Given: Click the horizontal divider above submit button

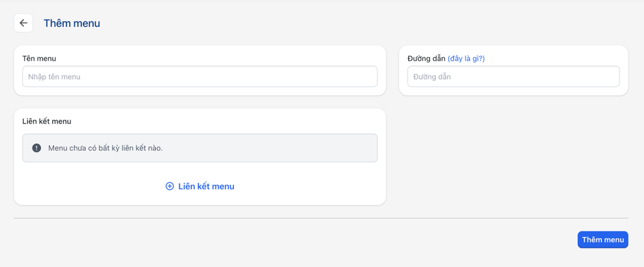Looking at the screenshot, I should (321, 218).
